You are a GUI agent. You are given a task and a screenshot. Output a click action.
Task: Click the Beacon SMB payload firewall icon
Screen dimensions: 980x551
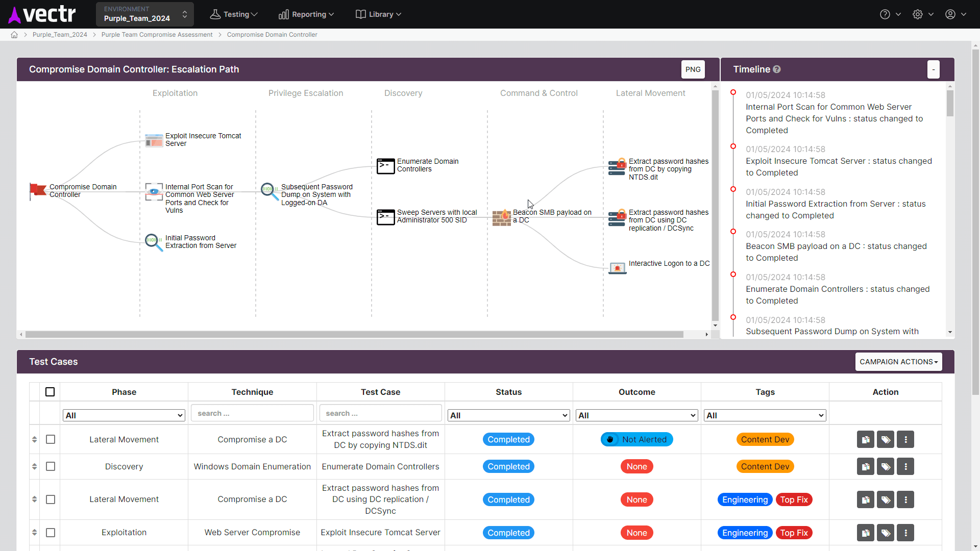(x=502, y=217)
